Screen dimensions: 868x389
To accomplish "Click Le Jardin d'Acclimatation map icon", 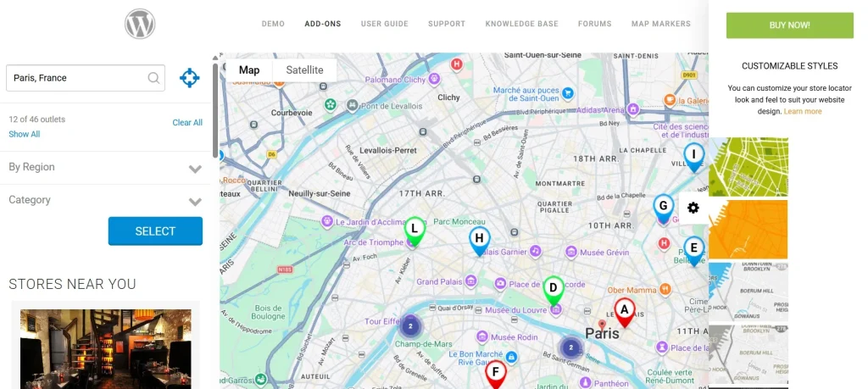I will tap(327, 221).
